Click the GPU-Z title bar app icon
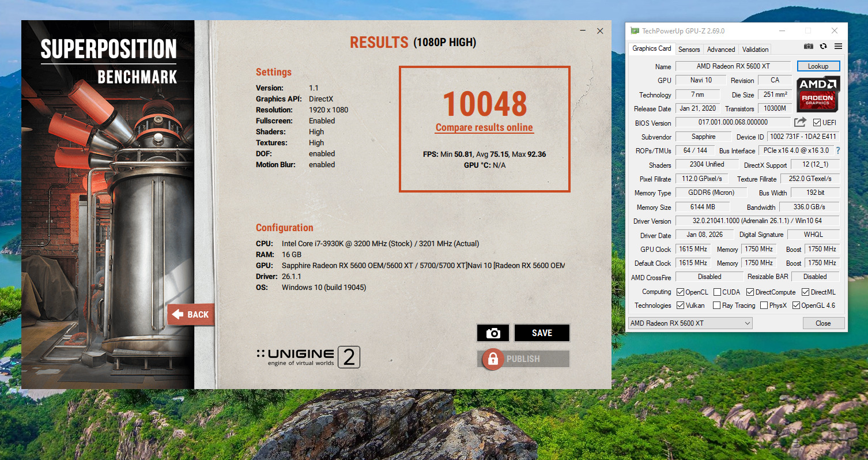Screen dimensions: 868x460 point(635,31)
